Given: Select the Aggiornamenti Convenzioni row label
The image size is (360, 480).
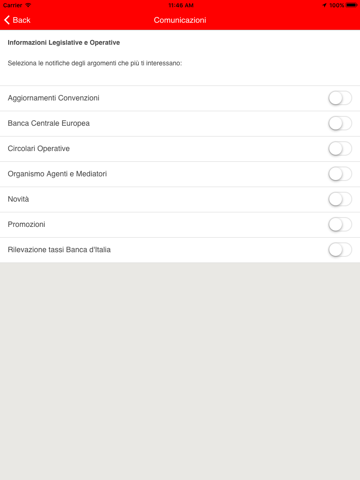Looking at the screenshot, I should tap(54, 98).
